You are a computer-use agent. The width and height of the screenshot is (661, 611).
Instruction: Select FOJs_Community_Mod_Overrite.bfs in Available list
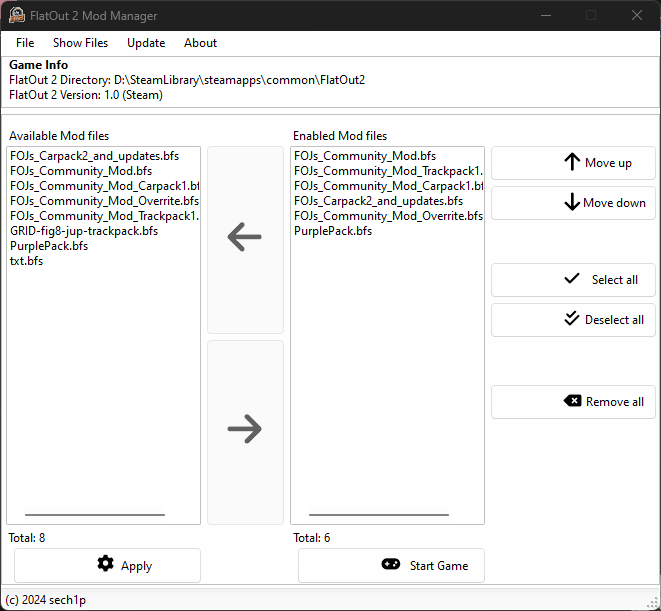point(104,201)
